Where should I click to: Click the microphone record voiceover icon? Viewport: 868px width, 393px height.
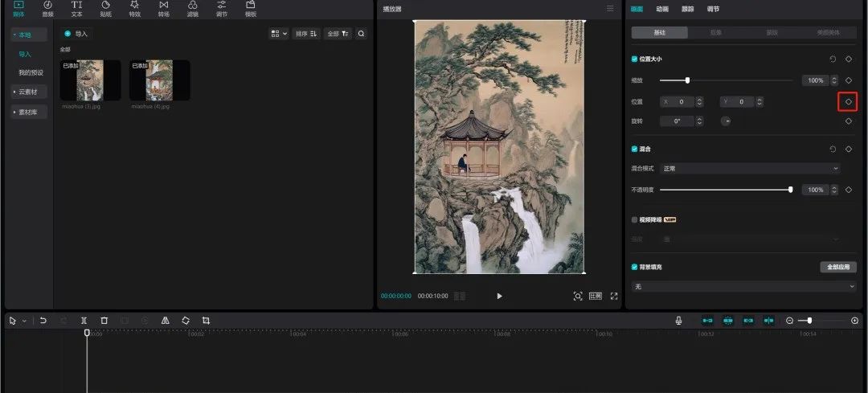(x=678, y=321)
